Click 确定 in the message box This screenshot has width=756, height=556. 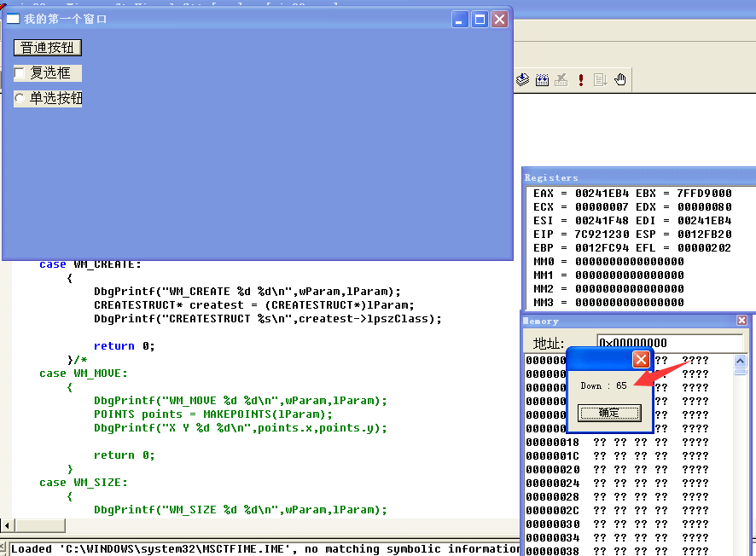click(x=609, y=413)
